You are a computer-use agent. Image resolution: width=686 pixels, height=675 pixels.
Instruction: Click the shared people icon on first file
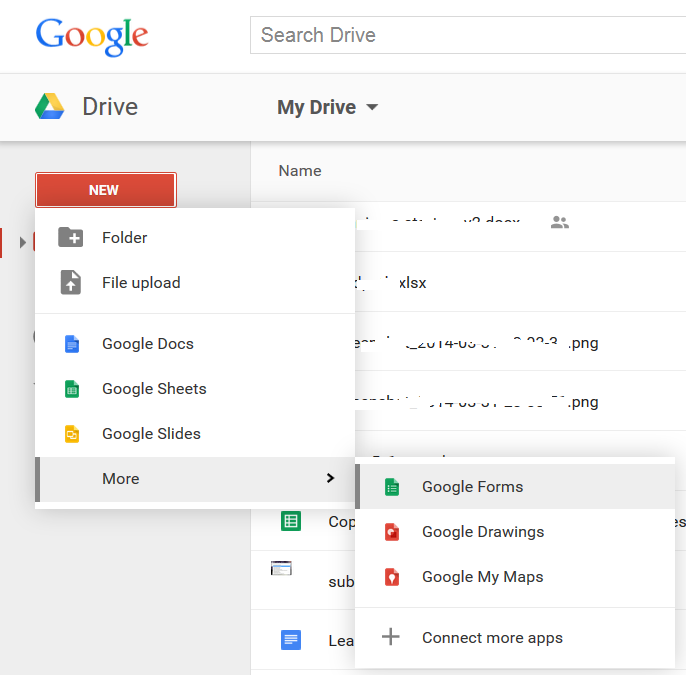(560, 222)
